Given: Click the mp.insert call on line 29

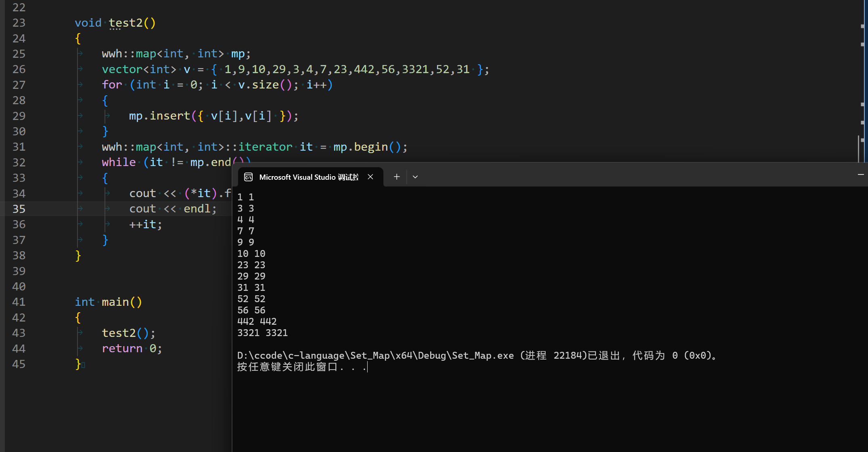Looking at the screenshot, I should (159, 116).
